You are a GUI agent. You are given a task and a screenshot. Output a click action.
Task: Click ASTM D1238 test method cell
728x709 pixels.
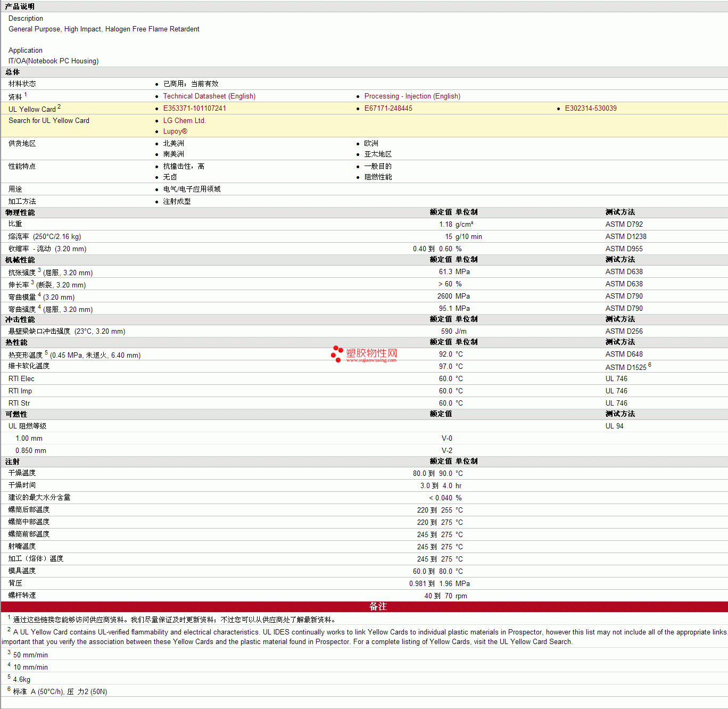coord(626,237)
